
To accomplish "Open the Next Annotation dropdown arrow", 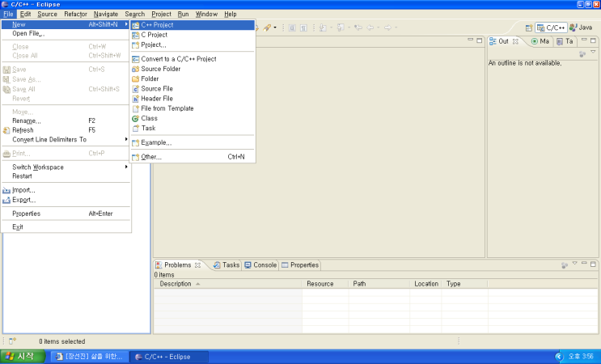I will [x=331, y=28].
